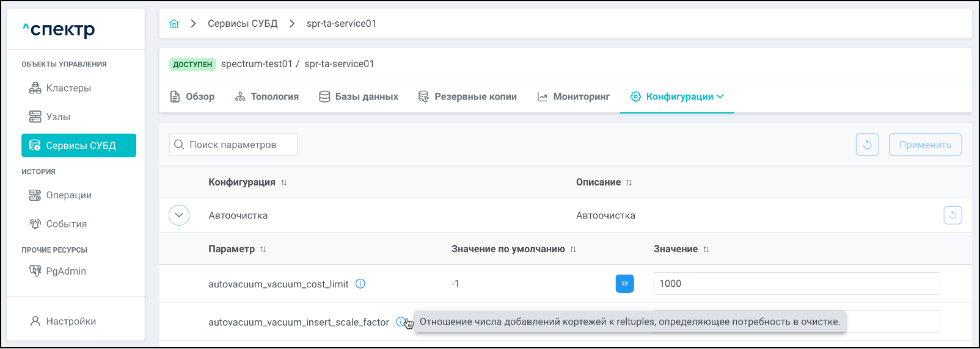Switch to the Обзор tab
This screenshot has width=980, height=349.
(192, 96)
